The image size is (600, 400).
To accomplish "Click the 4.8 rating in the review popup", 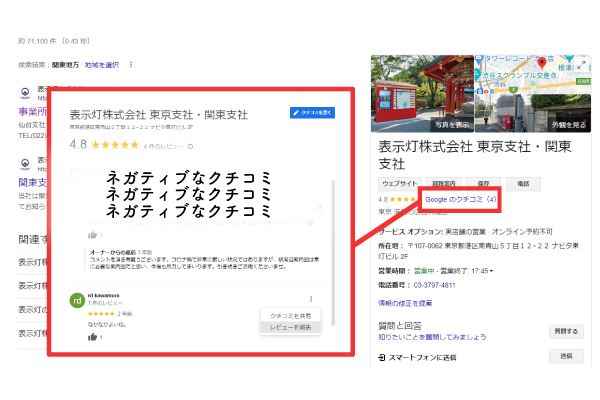I will (78, 144).
